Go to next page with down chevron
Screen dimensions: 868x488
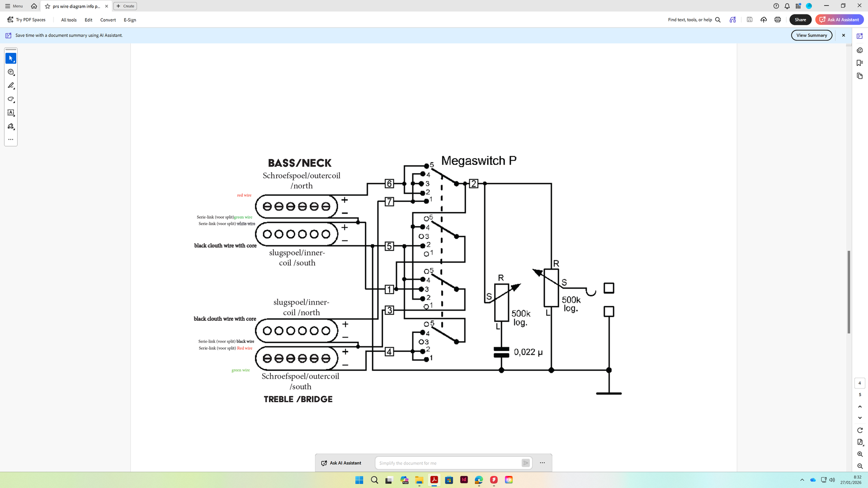(x=859, y=418)
